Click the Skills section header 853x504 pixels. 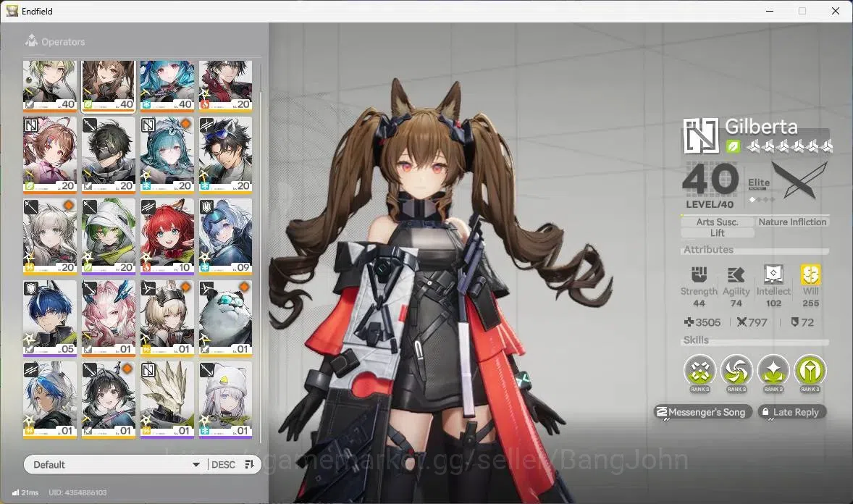(x=696, y=340)
